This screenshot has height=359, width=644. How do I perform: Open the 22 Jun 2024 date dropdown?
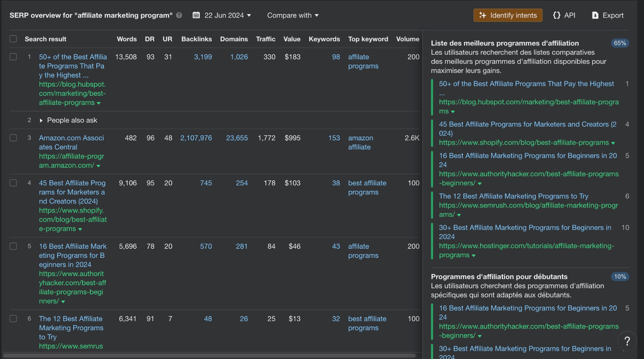click(227, 15)
